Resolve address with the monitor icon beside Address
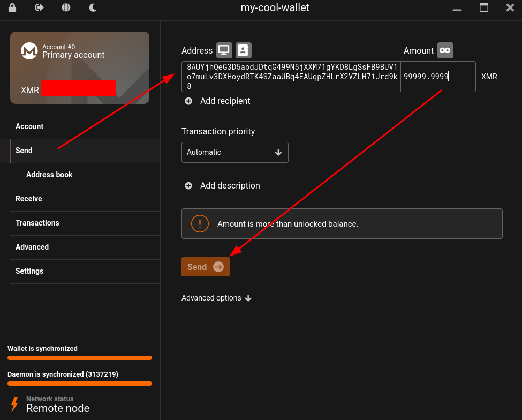Image resolution: width=522 pixels, height=420 pixels. (x=224, y=50)
